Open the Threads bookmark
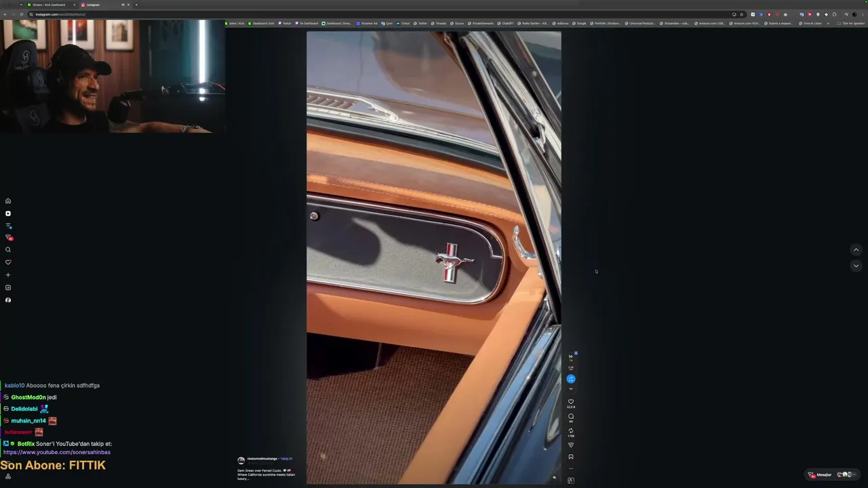Viewport: 868px width, 488px height. click(440, 24)
